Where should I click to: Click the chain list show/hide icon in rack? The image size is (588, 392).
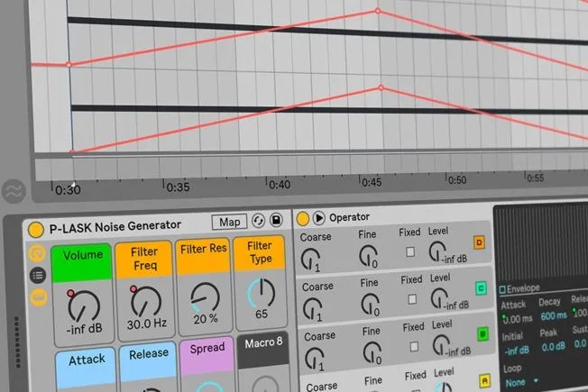pyautogui.click(x=38, y=276)
